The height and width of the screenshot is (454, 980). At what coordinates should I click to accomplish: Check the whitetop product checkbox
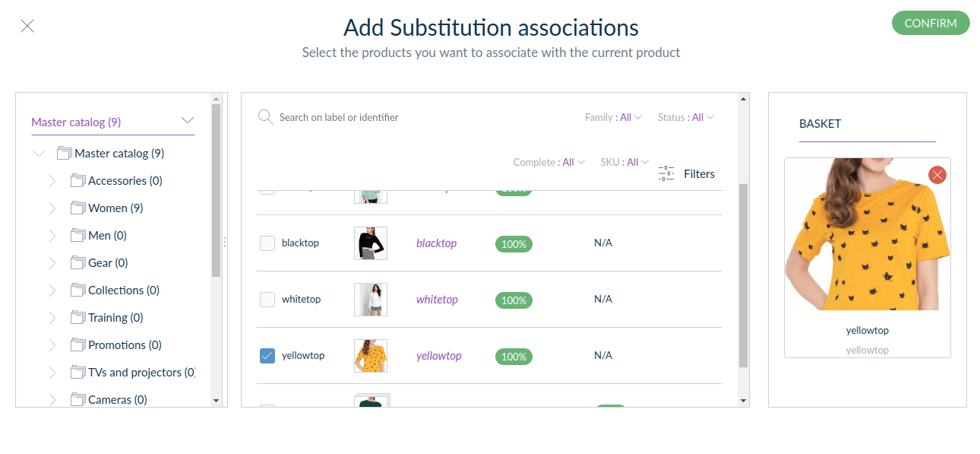tap(267, 300)
